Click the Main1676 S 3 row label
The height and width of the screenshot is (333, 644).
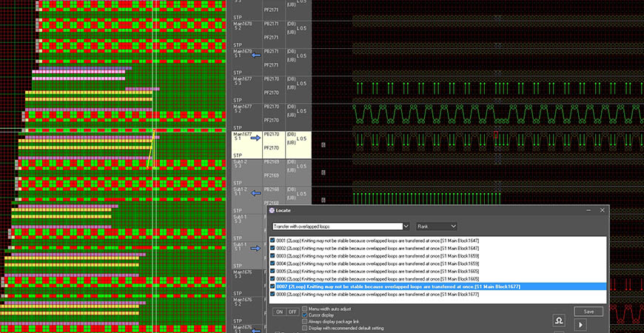(242, 274)
